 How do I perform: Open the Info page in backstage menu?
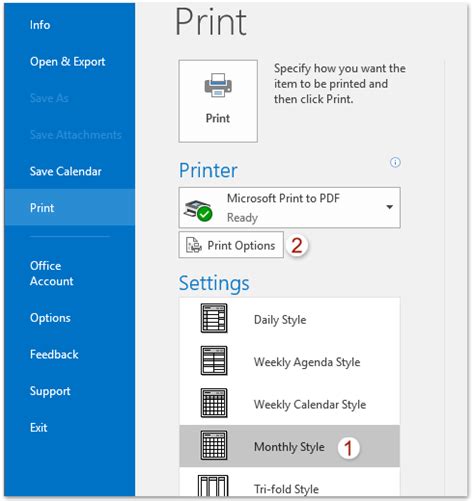[x=40, y=25]
